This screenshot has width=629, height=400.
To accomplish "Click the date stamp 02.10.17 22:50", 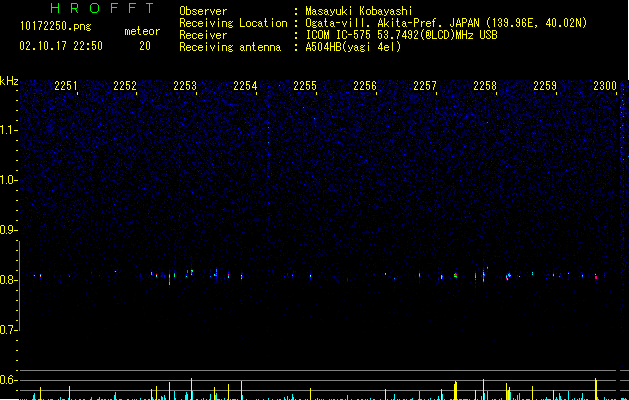I will pyautogui.click(x=61, y=46).
